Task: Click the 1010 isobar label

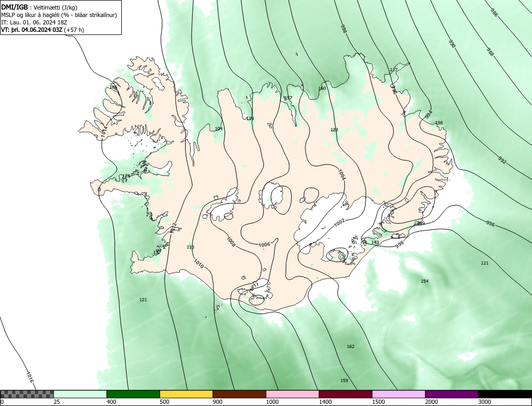Action: click(x=198, y=264)
